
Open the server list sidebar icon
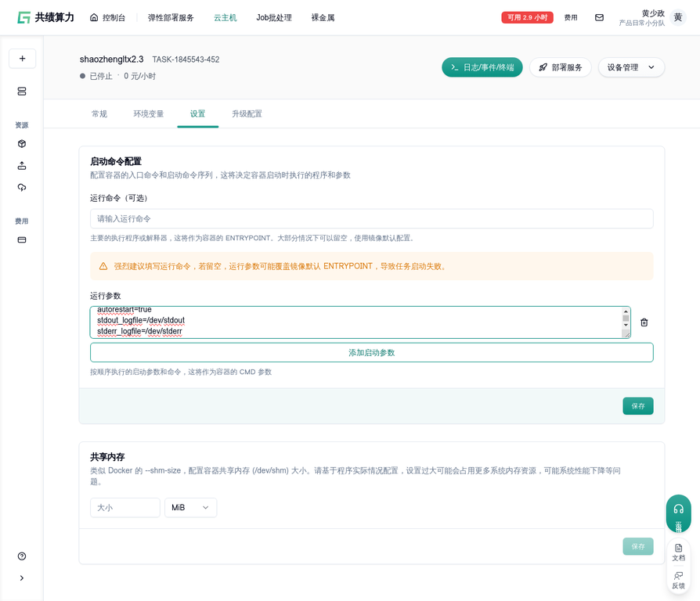point(22,92)
